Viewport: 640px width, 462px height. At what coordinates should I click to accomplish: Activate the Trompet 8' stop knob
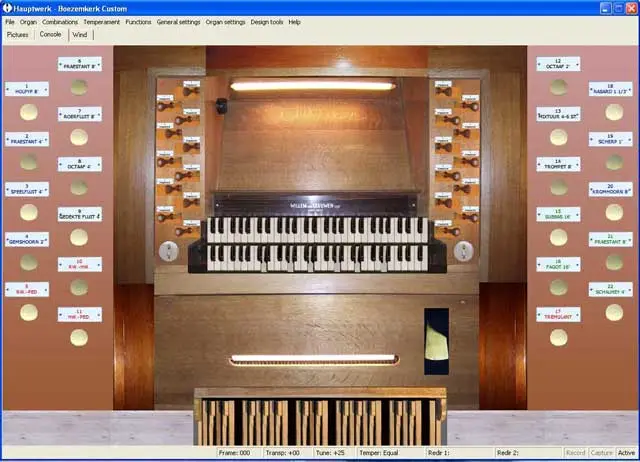558,186
